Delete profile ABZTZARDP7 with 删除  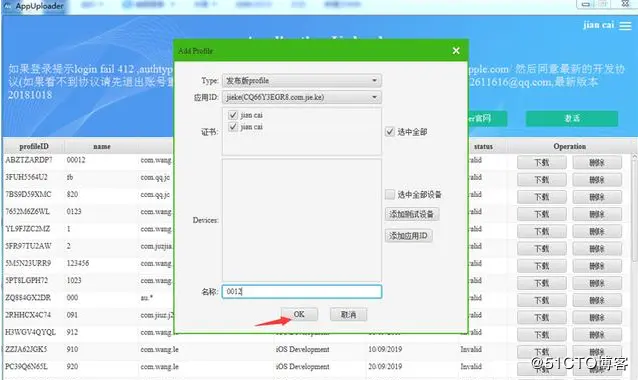coord(597,162)
